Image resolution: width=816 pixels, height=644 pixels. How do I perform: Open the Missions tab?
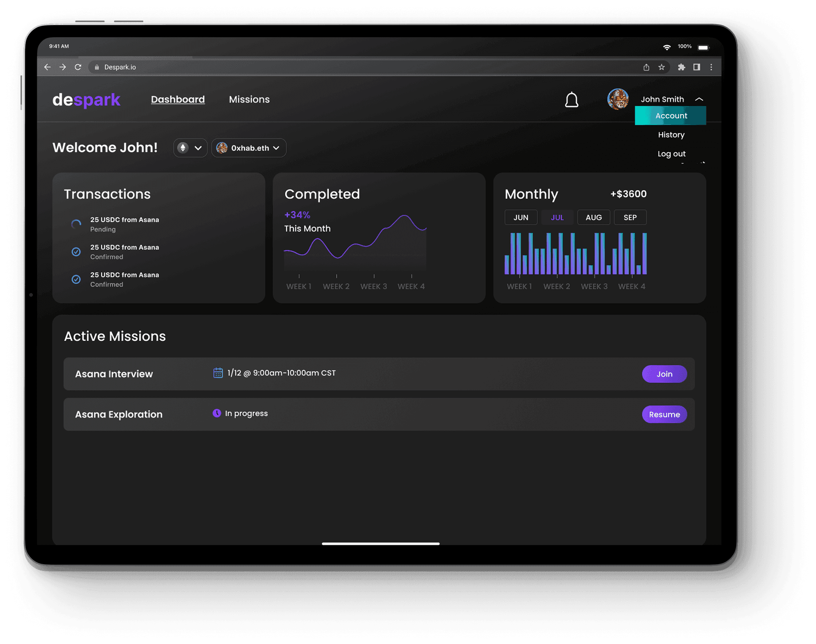249,99
